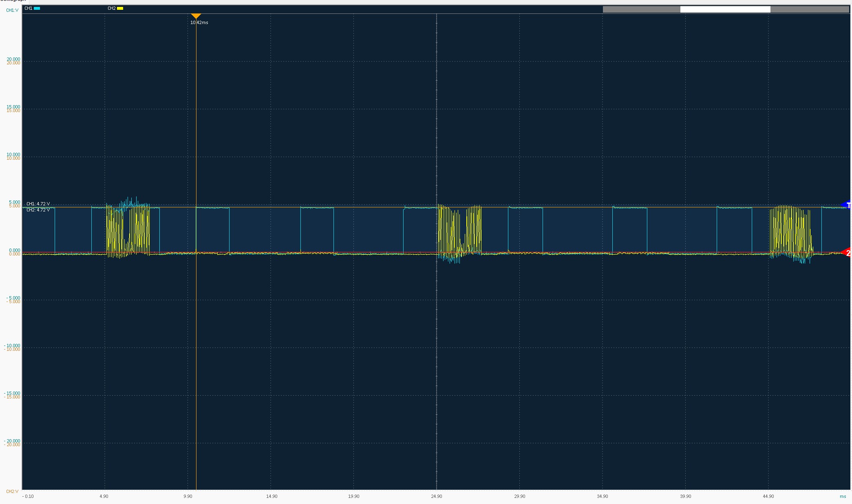The width and height of the screenshot is (852, 504).
Task: Click the 20.000 voltage axis label
Action: pyautogui.click(x=13, y=59)
